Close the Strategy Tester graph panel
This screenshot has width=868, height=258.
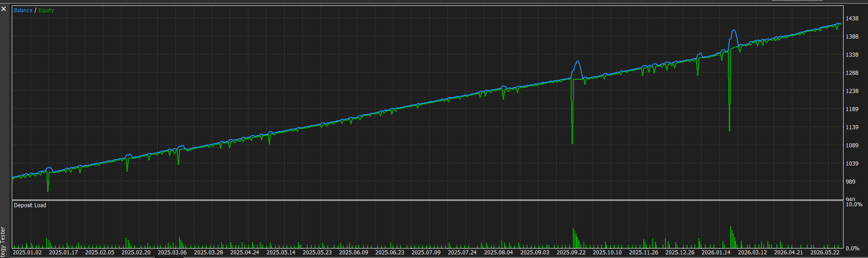pos(4,9)
